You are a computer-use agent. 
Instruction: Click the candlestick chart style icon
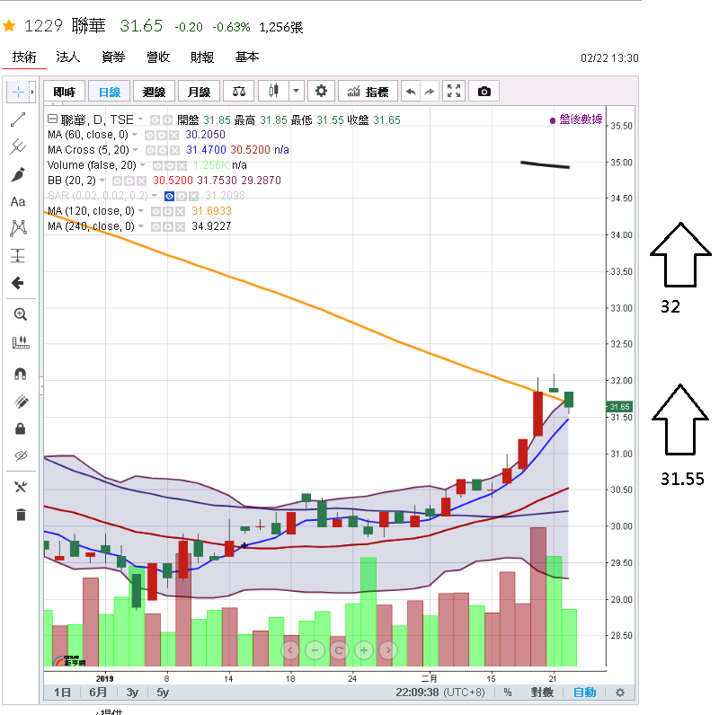(x=273, y=91)
